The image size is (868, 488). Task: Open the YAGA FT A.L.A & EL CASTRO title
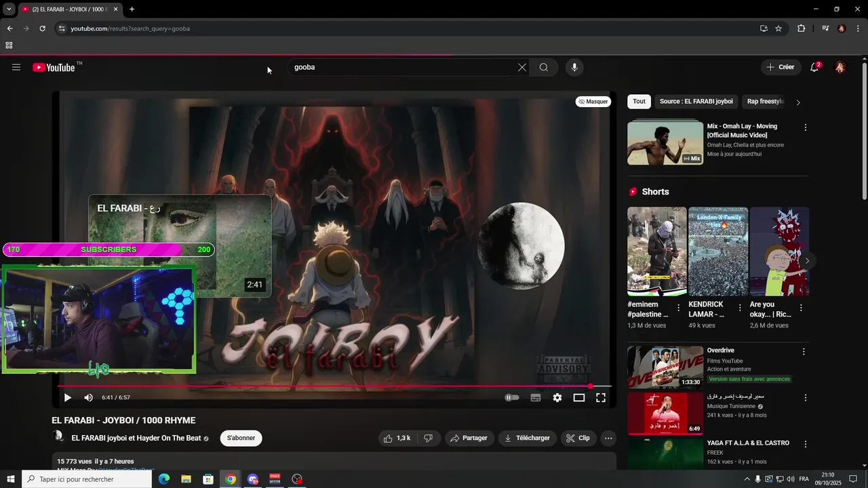tap(748, 443)
